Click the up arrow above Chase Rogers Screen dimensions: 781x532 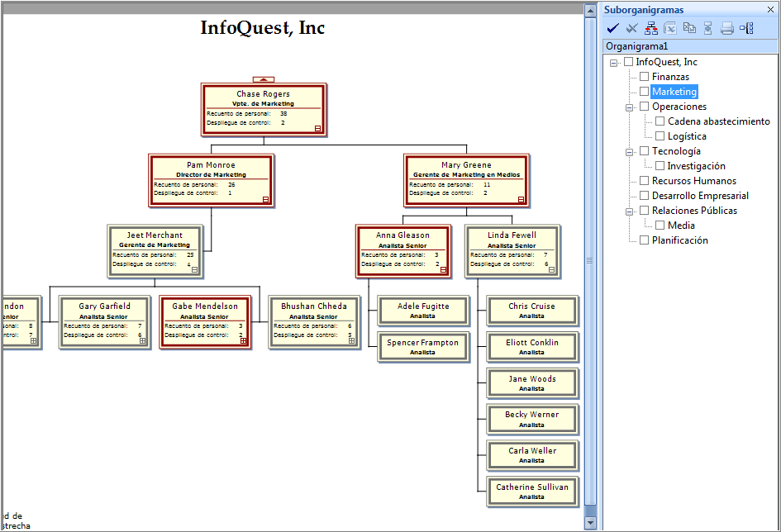264,79
